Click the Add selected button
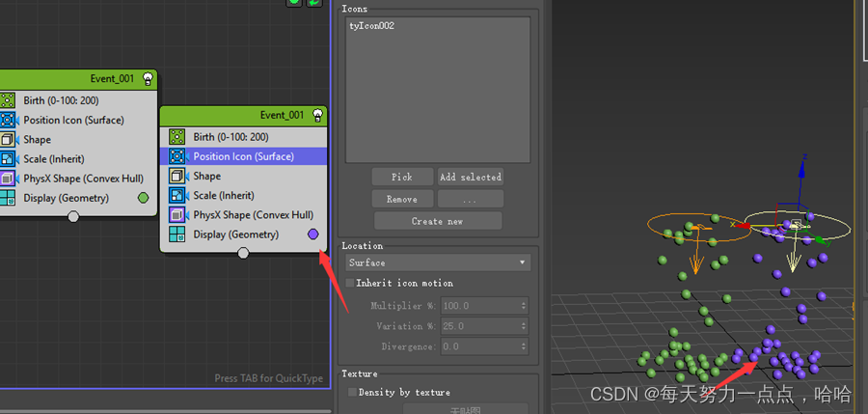Image resolution: width=868 pixels, height=414 pixels. pyautogui.click(x=471, y=177)
